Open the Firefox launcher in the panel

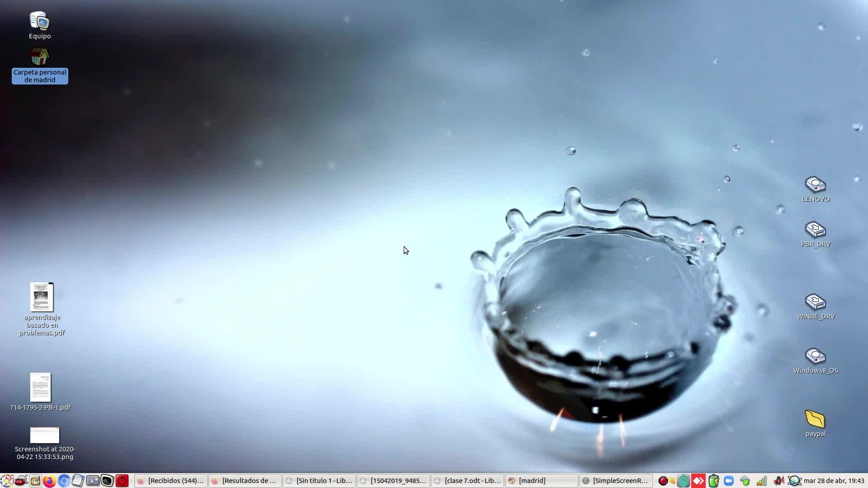(x=49, y=481)
